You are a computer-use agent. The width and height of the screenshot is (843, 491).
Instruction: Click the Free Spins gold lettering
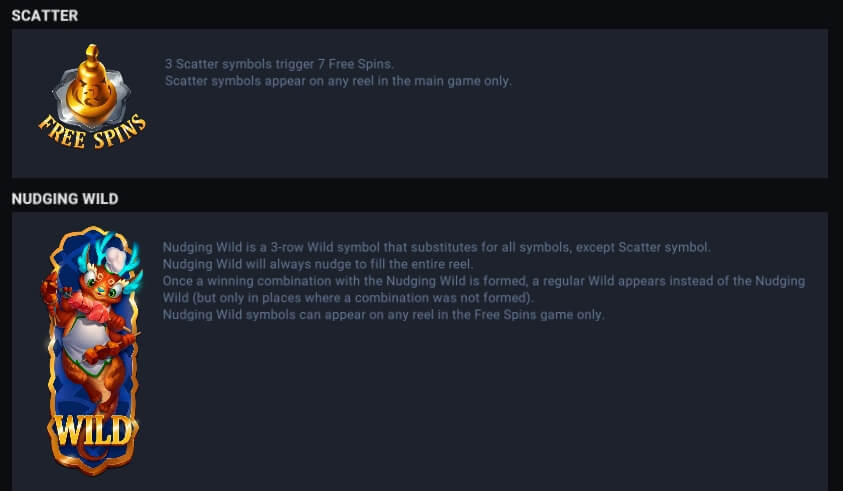tap(92, 132)
